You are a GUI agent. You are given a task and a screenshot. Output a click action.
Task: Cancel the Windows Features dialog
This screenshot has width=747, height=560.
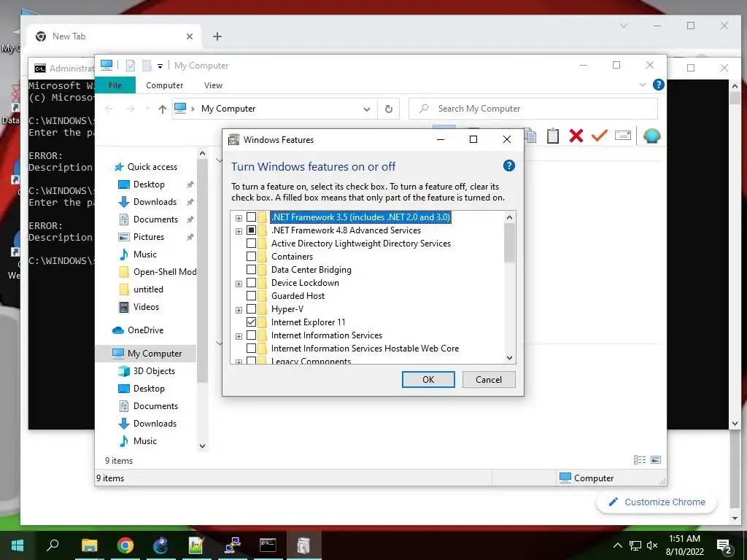tap(489, 379)
